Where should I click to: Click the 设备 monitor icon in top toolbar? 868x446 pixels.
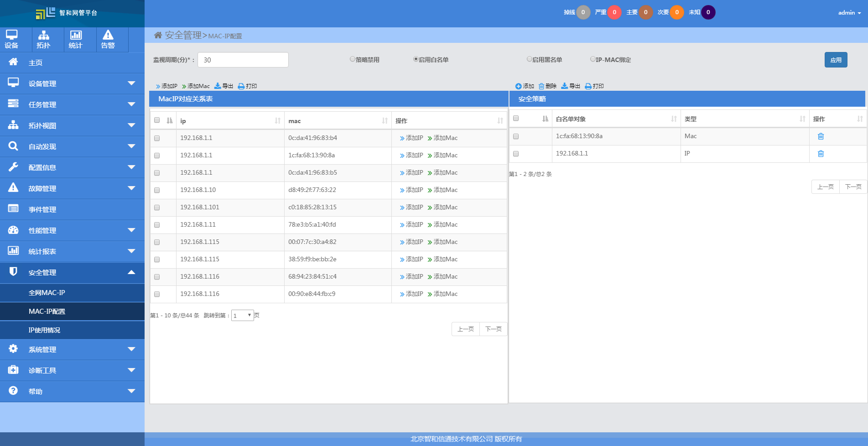pos(12,36)
